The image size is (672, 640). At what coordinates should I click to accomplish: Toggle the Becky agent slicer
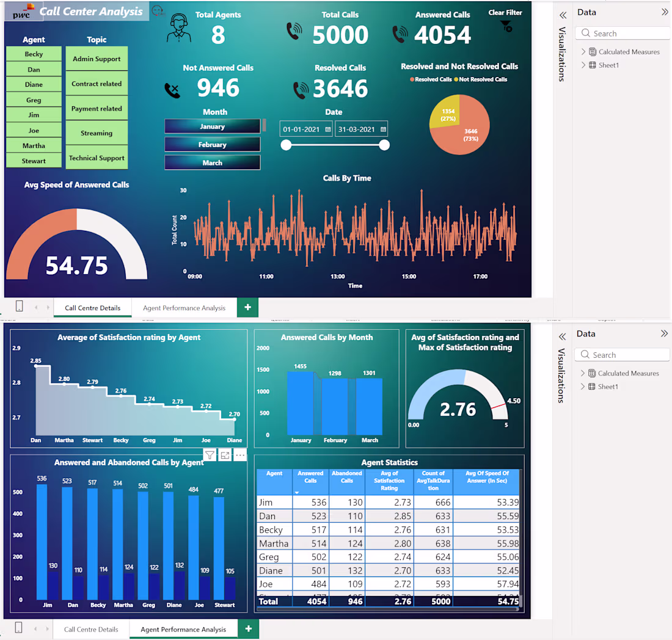(x=34, y=54)
